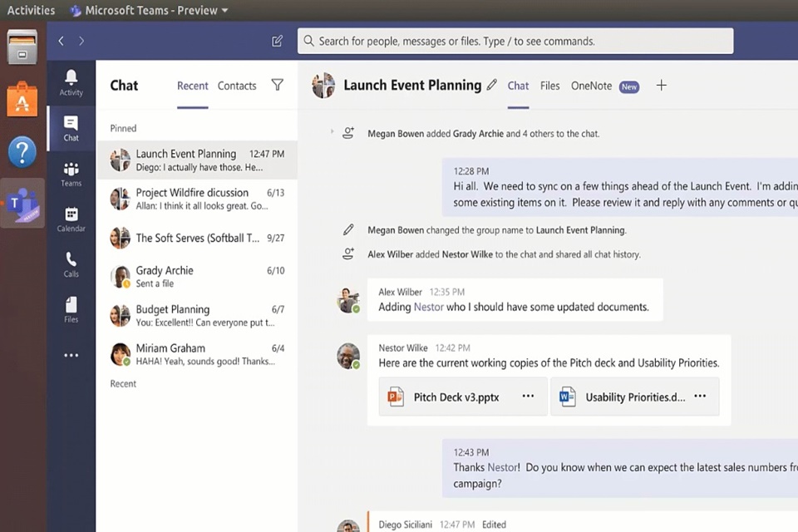Click 'Diego Siciliani' sender name at 12:47 PM
Image resolution: width=798 pixels, height=532 pixels.
coord(405,525)
